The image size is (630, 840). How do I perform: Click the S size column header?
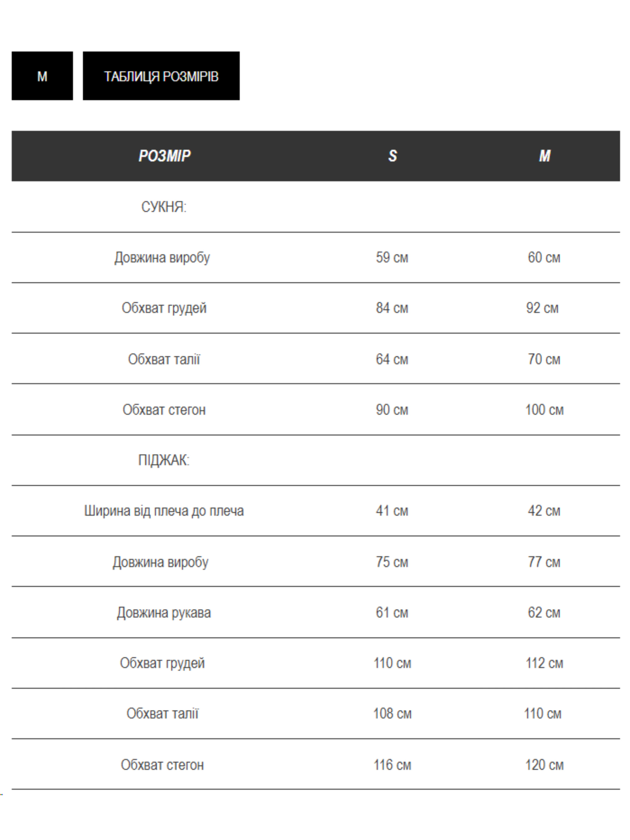click(392, 156)
